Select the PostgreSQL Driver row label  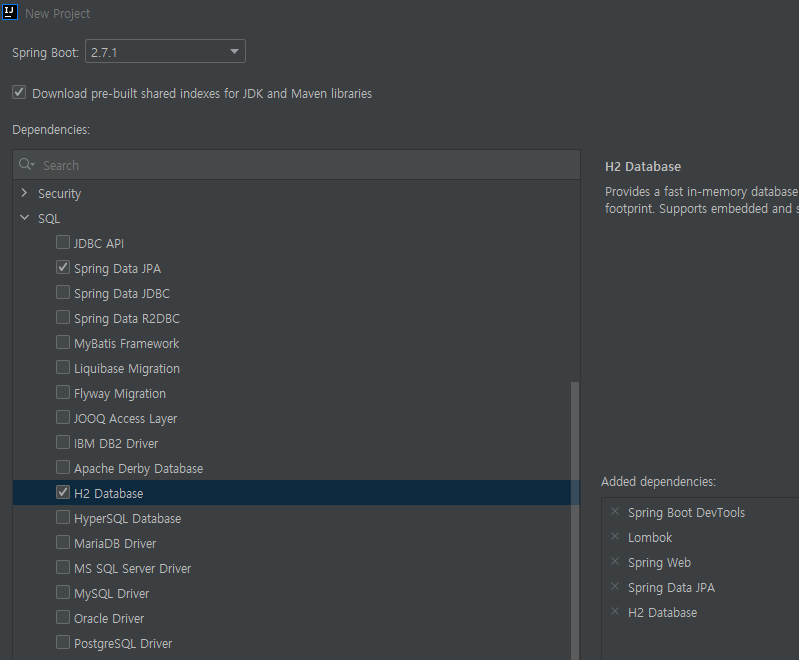(x=123, y=643)
